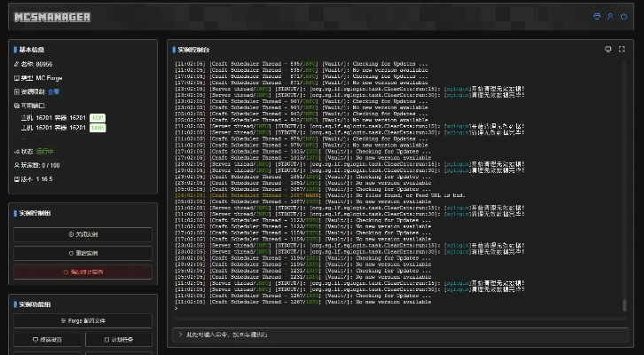Open the scheduled tasks button
644x355 pixels.
(119, 340)
